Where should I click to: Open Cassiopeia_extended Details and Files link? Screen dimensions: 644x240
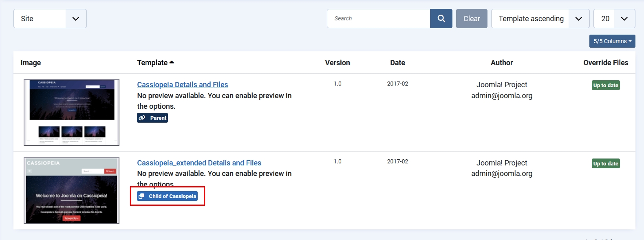[199, 163]
